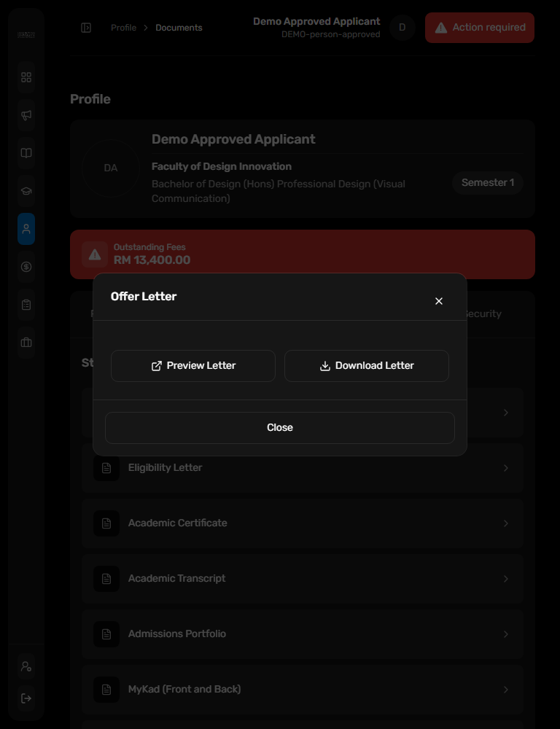Viewport: 560px width, 729px height.
Task: Expand the partially hidden first document row chevron
Action: [x=505, y=413]
